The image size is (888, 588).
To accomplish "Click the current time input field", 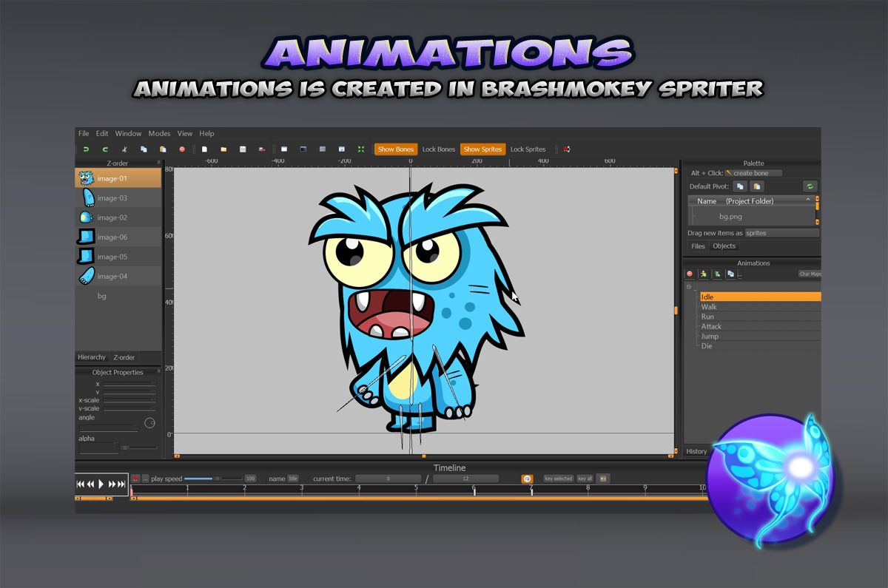I will pos(388,479).
